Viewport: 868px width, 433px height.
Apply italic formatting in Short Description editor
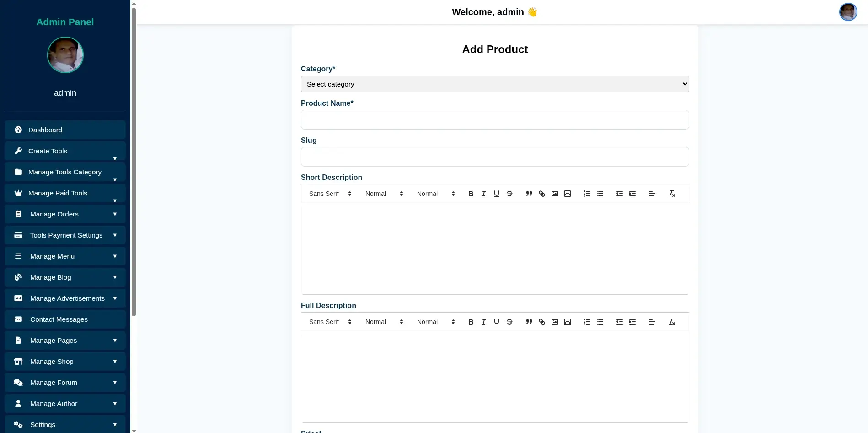483,194
